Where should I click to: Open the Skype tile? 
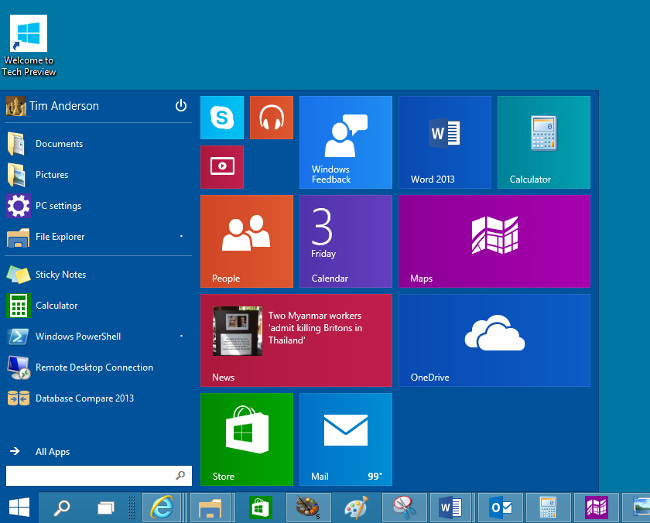222,118
